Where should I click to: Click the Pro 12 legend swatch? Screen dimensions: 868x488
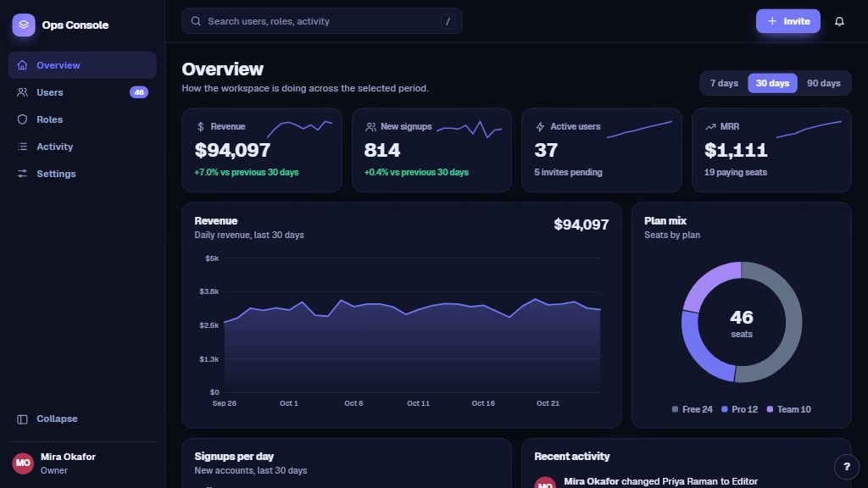tap(724, 409)
